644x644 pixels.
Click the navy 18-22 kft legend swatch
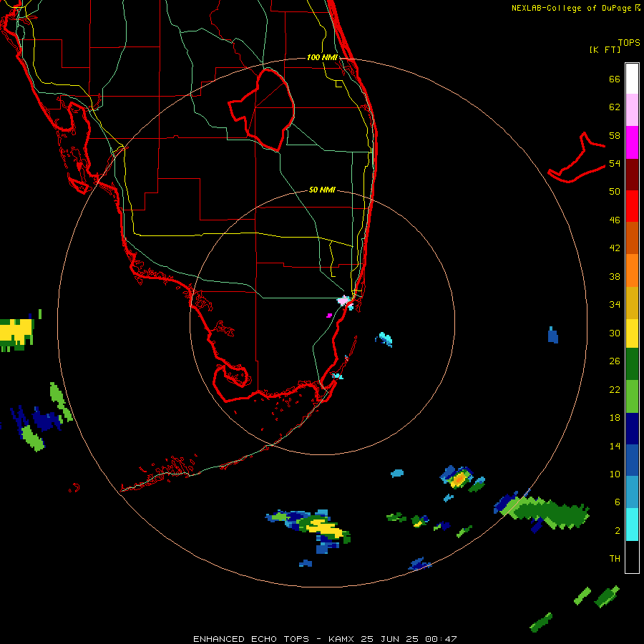(632, 429)
